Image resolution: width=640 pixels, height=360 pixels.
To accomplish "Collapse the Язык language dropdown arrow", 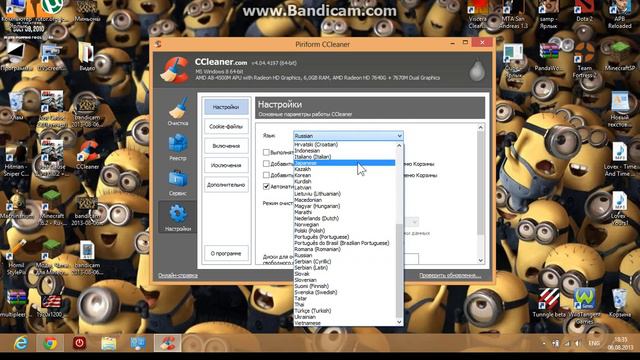I will pos(399,136).
